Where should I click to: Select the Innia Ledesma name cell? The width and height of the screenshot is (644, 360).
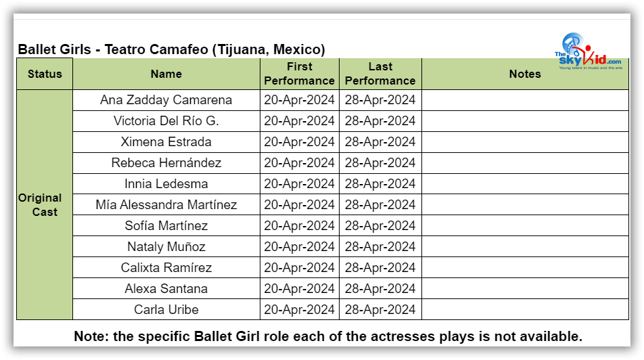(x=166, y=183)
